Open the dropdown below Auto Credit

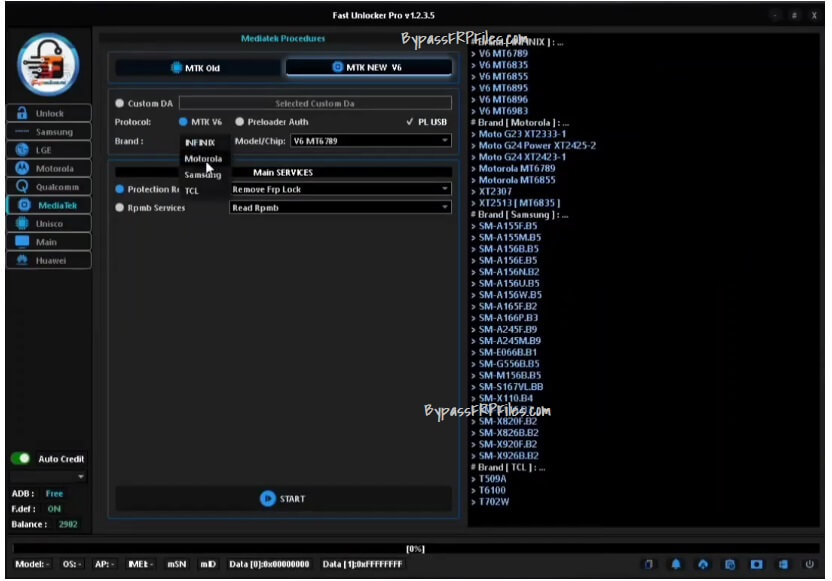click(48, 476)
